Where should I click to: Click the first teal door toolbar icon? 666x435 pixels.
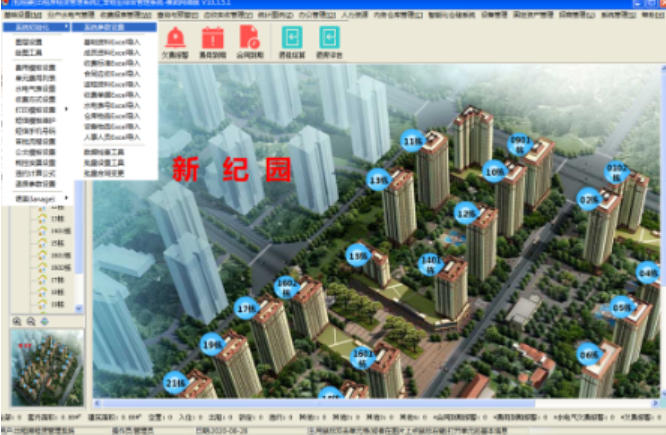click(292, 37)
